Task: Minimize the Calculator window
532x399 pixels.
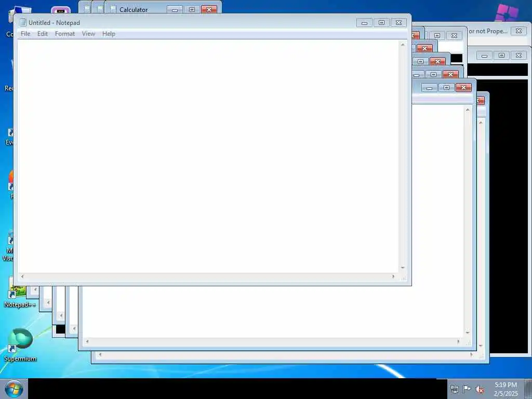Action: tap(175, 10)
